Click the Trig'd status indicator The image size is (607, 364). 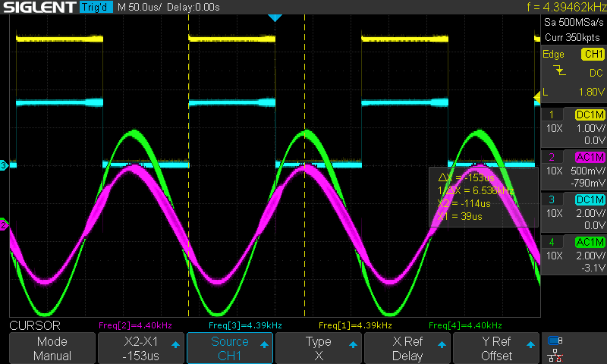coord(95,8)
